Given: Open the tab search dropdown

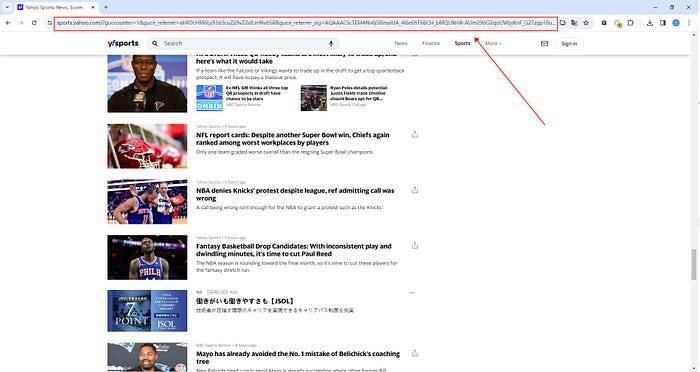Looking at the screenshot, I should [x=7, y=7].
